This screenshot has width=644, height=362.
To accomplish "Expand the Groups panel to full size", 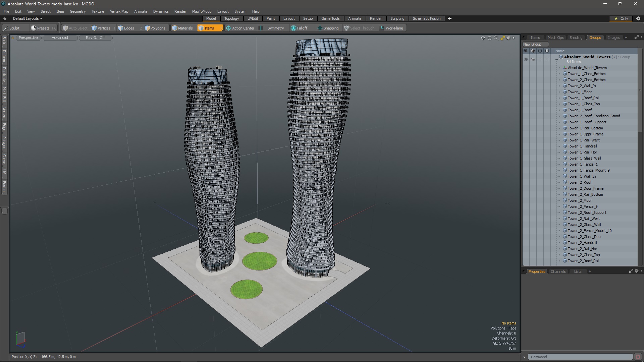I will click(636, 37).
